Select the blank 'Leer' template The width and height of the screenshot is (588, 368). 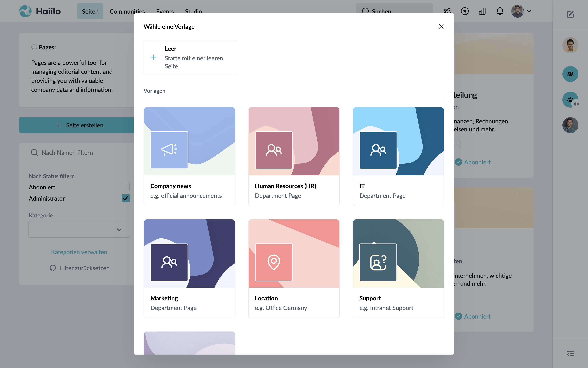190,57
